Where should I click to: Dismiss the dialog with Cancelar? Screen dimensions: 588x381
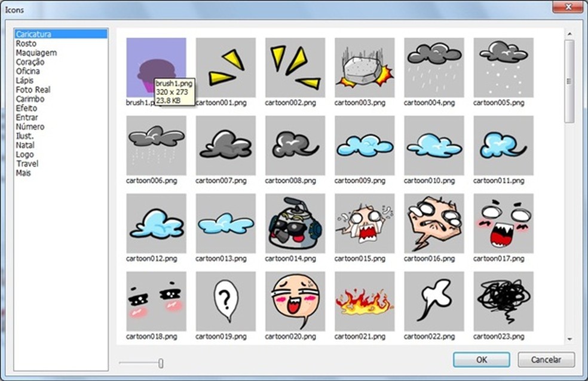(545, 360)
